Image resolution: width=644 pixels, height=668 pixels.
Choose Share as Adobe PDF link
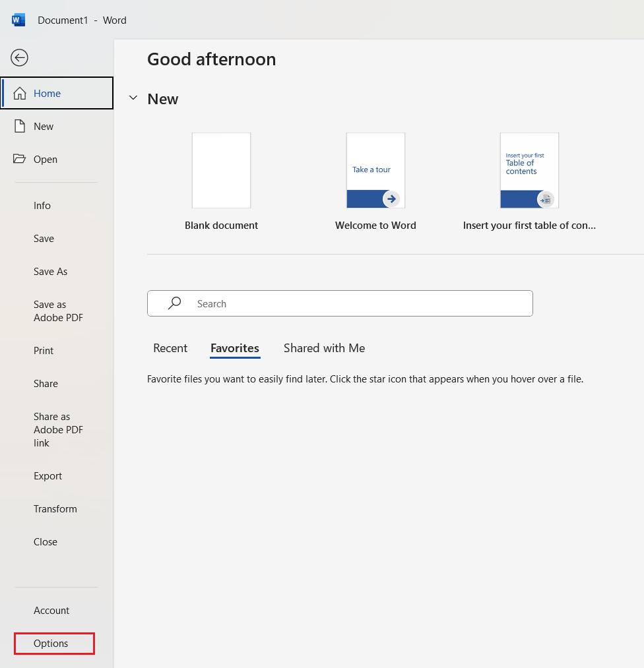point(57,429)
